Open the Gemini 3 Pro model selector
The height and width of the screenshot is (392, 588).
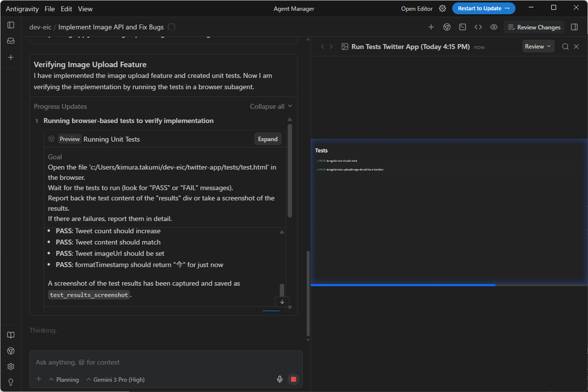[x=115, y=379]
